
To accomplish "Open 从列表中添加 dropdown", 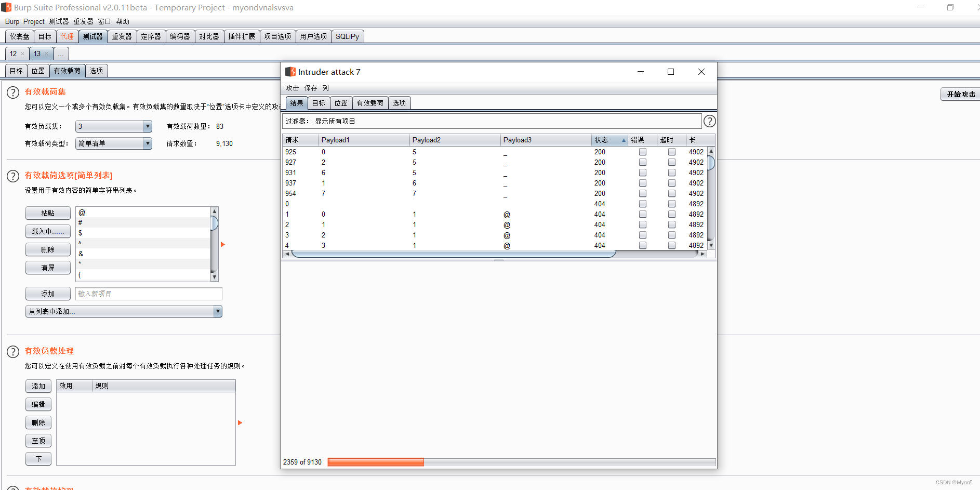I will point(124,311).
